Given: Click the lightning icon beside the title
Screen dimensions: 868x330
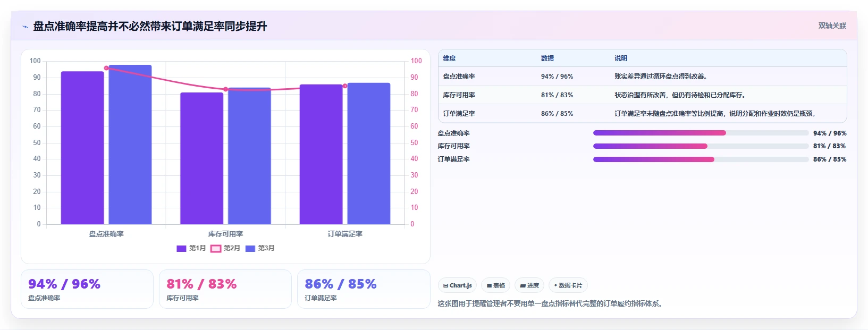Looking at the screenshot, I should tap(25, 27).
